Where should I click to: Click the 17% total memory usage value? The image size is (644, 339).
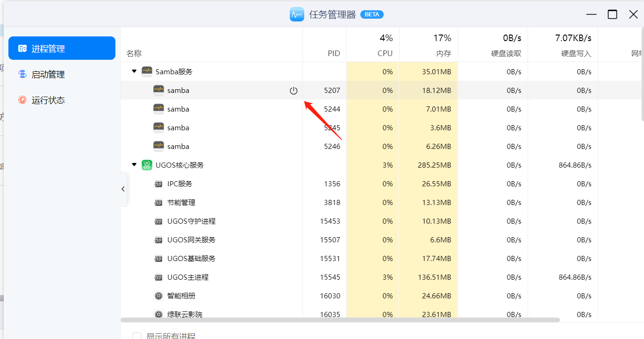point(442,38)
